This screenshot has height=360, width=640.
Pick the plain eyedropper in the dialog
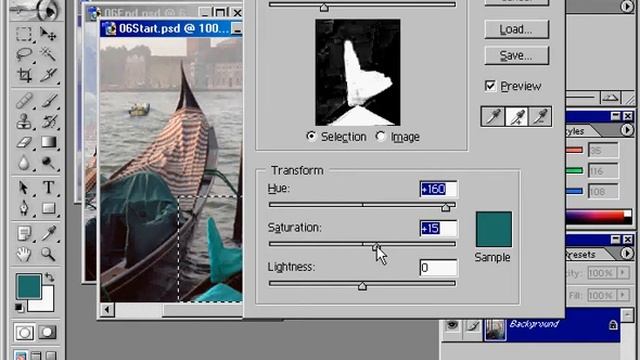(x=493, y=116)
